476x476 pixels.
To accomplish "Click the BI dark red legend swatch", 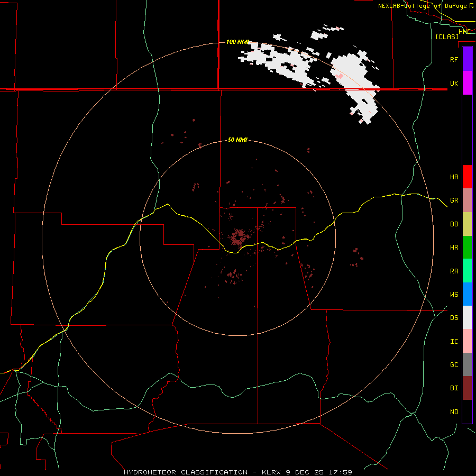I will [x=467, y=388].
